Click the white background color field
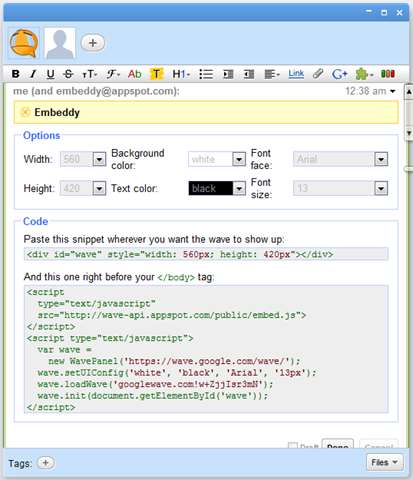The height and width of the screenshot is (480, 413). pyautogui.click(x=210, y=159)
